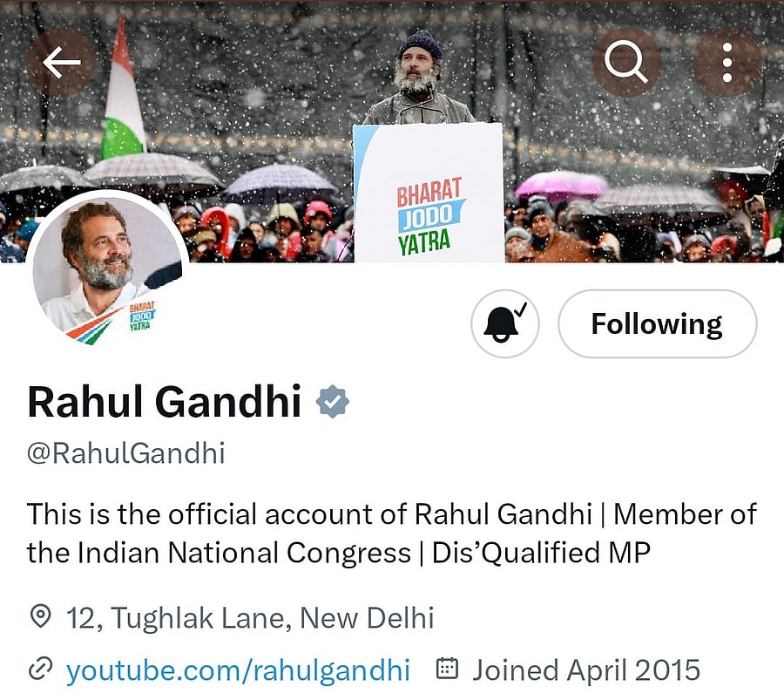This screenshot has height=700, width=784.
Task: Click the Dis'Qualified MP bio text
Action: click(542, 553)
